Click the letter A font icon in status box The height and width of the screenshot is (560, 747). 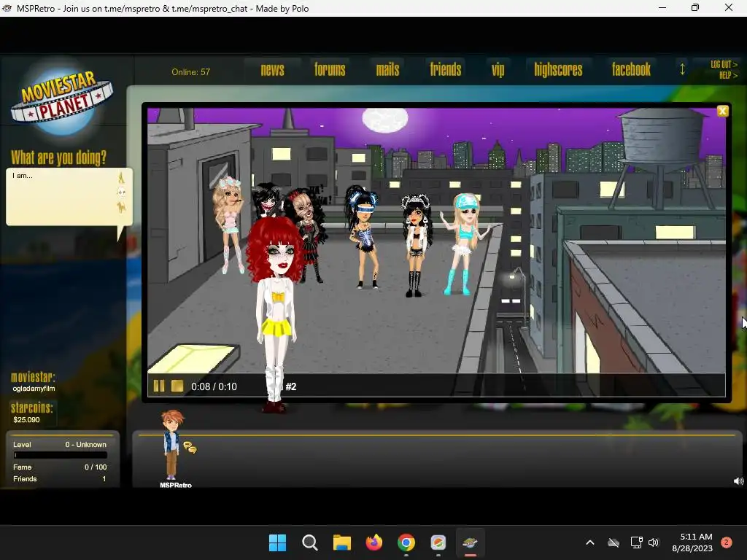pyautogui.click(x=121, y=178)
